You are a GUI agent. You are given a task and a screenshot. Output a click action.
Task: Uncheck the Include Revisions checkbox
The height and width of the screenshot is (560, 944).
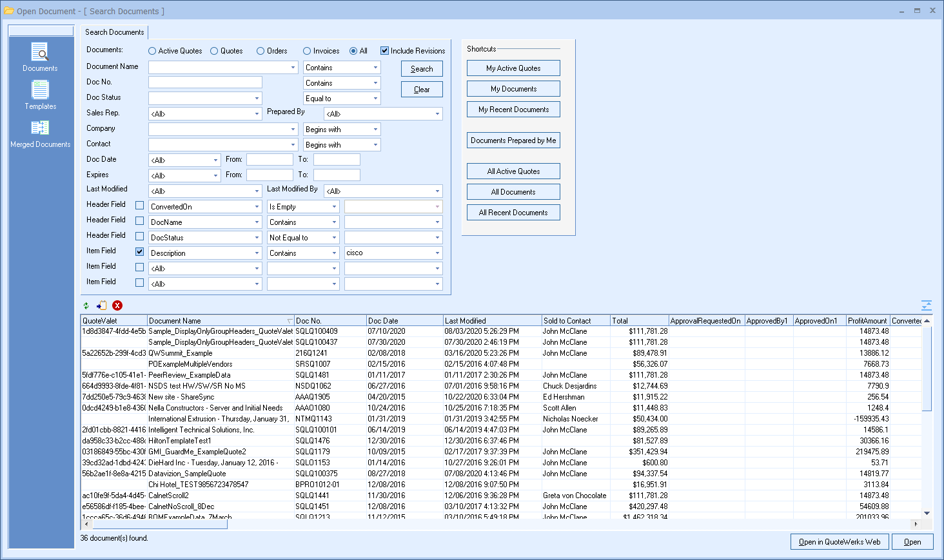(x=385, y=51)
